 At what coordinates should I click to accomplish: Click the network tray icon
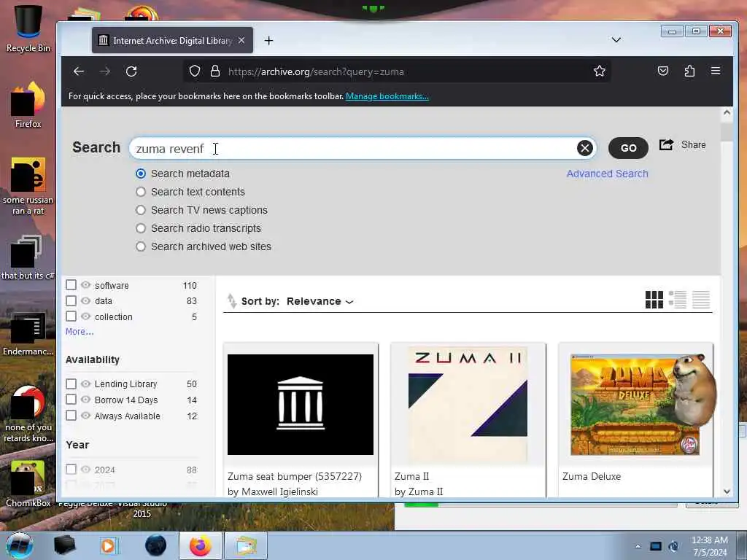click(x=656, y=546)
